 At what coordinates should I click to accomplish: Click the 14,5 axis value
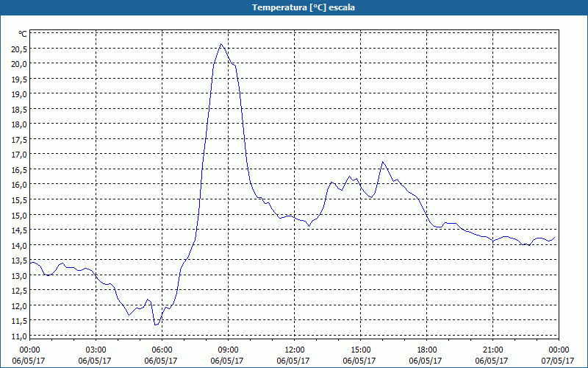click(x=19, y=230)
